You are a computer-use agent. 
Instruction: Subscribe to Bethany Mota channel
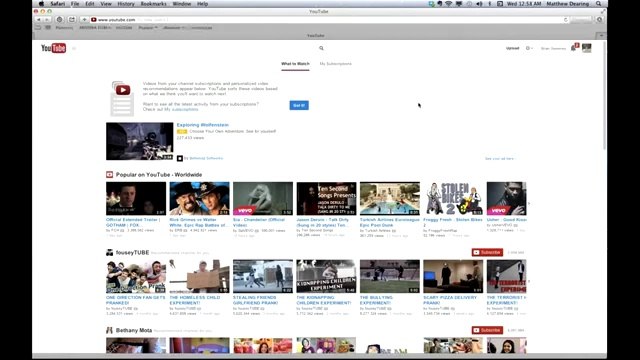coord(487,330)
